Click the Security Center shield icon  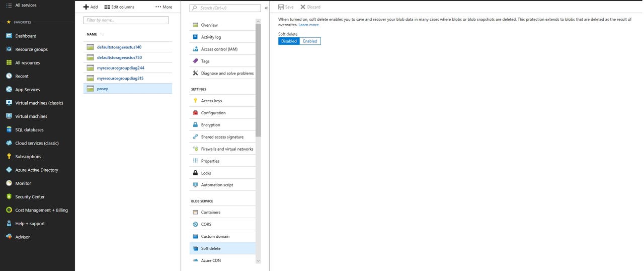click(9, 196)
